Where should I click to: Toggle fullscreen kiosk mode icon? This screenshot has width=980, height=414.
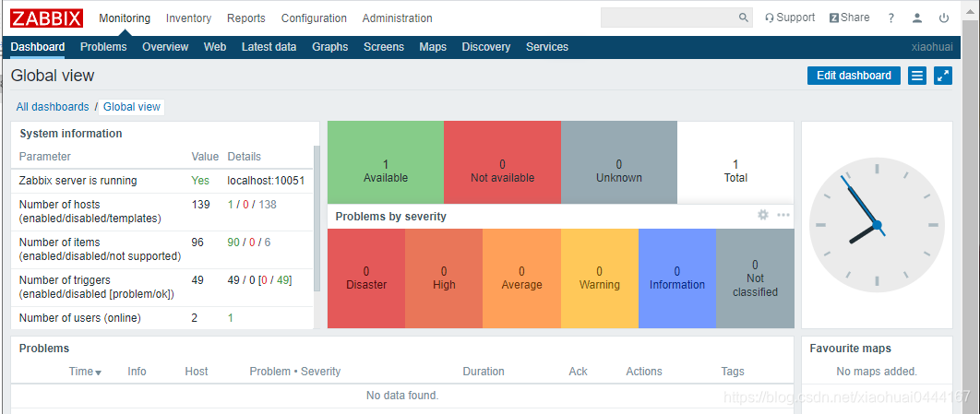[x=942, y=76]
